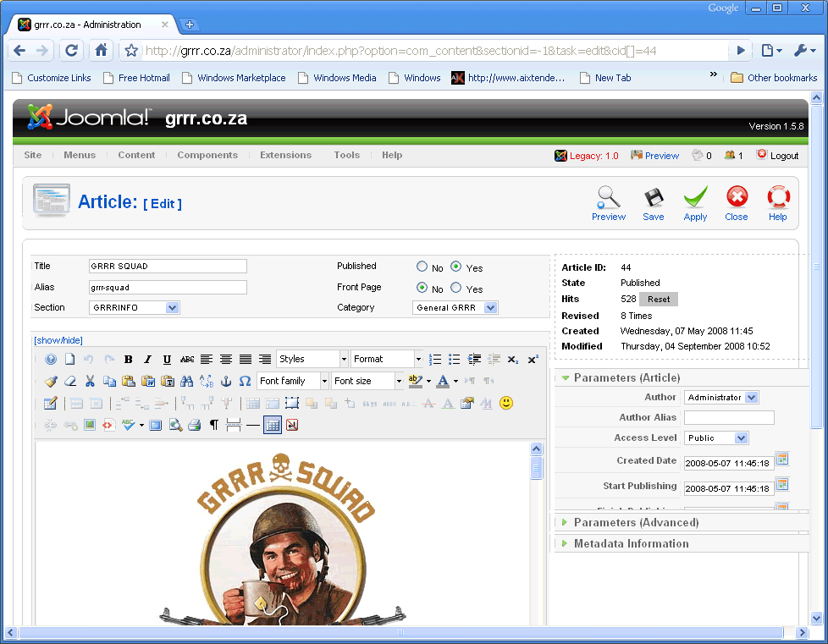Click the [show/hide] editor link
Image resolution: width=828 pixels, height=644 pixels.
pos(58,340)
